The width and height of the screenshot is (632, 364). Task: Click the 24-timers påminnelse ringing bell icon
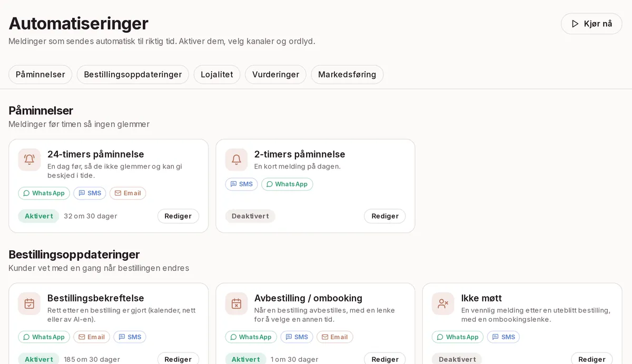[29, 160]
